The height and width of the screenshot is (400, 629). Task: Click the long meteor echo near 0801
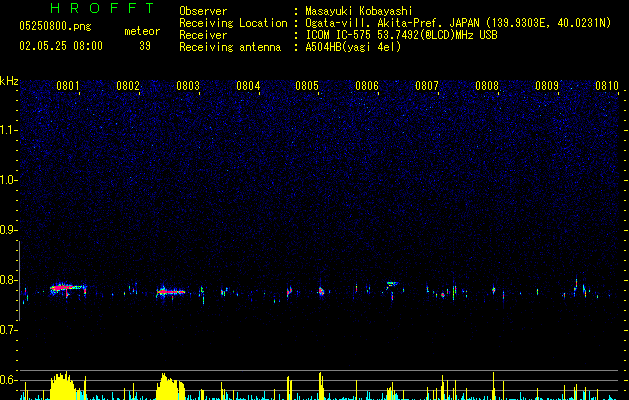click(67, 289)
